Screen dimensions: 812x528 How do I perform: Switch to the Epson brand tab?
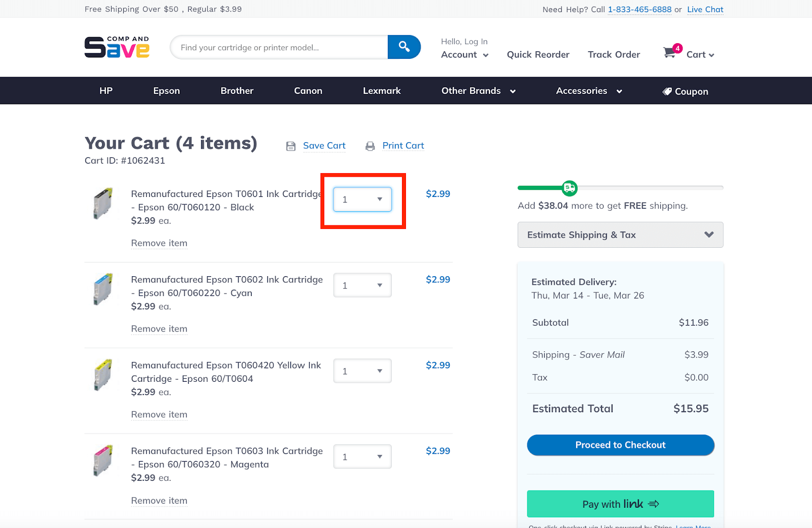[166, 91]
